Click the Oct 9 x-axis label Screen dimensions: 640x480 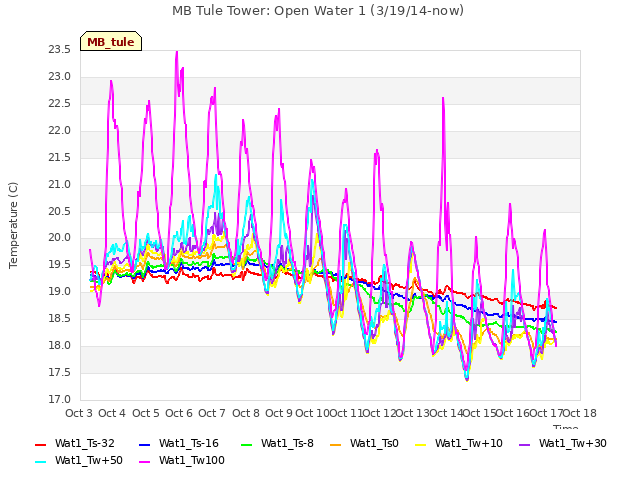279,413
